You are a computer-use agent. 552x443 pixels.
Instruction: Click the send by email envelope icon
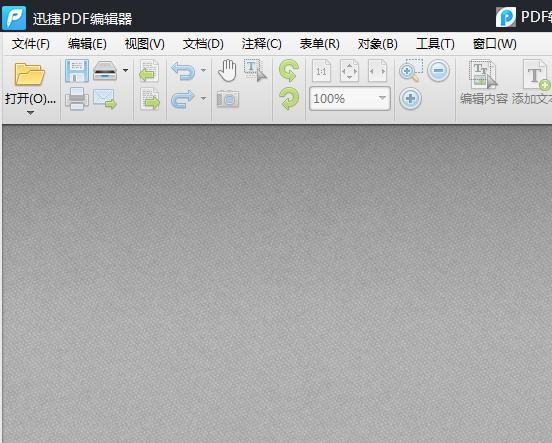(105, 99)
